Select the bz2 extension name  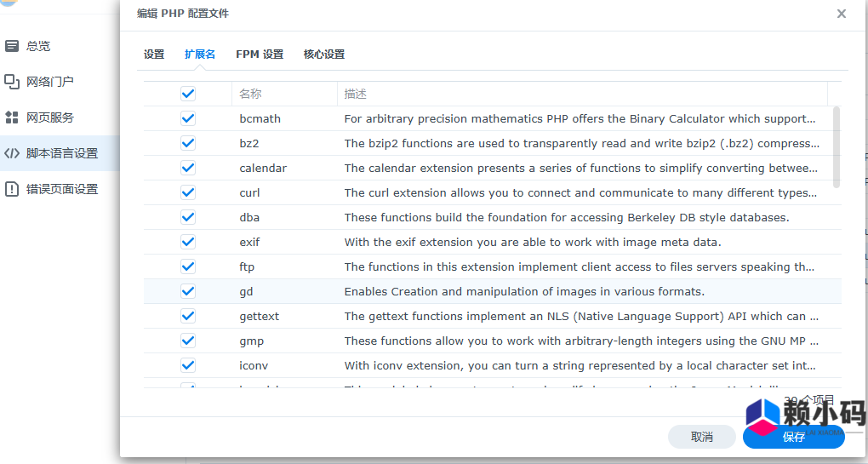[249, 143]
